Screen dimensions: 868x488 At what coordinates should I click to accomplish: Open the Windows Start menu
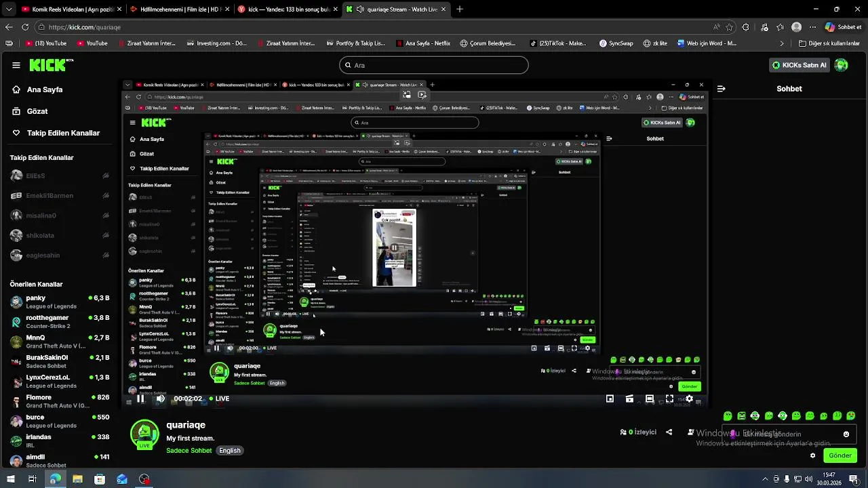coord(10,479)
